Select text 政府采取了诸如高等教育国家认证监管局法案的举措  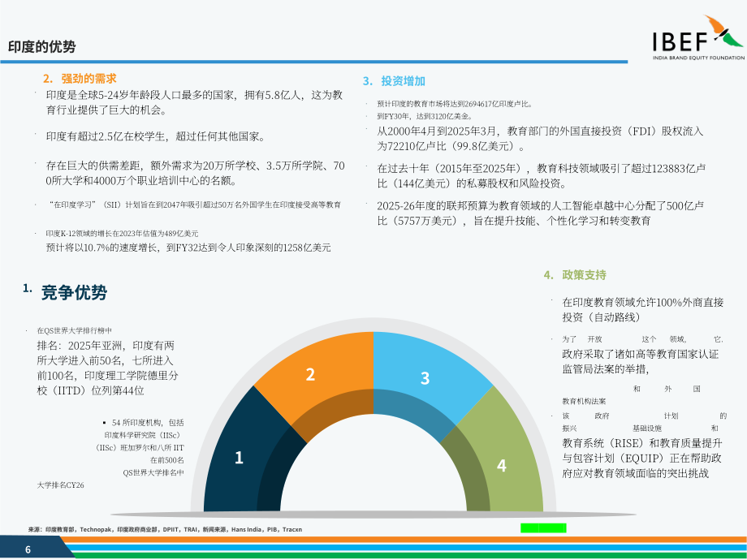(641, 361)
